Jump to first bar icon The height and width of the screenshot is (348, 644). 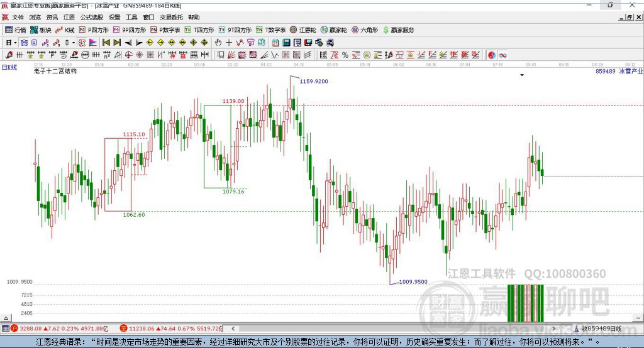106,42
